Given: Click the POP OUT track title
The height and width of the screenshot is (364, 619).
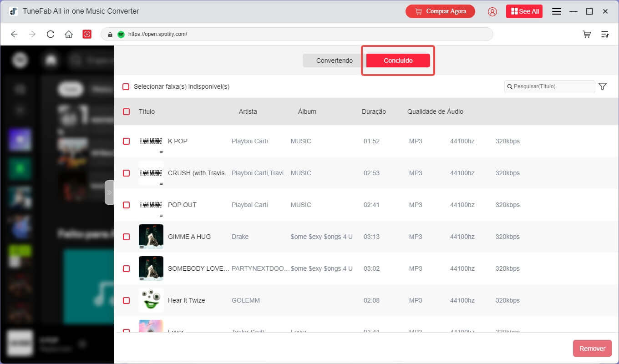Looking at the screenshot, I should pyautogui.click(x=182, y=205).
